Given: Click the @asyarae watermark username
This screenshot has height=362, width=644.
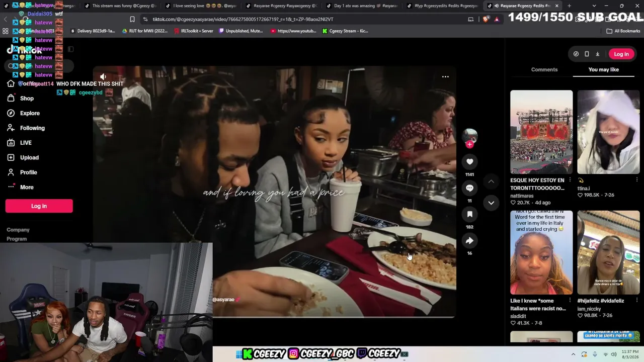Looking at the screenshot, I should (x=223, y=300).
